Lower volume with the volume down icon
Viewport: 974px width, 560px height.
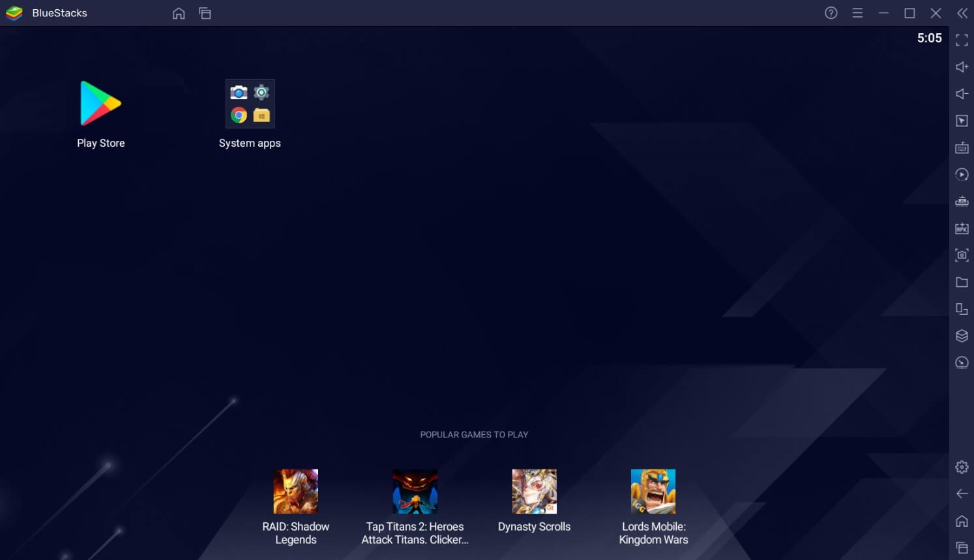(x=962, y=93)
